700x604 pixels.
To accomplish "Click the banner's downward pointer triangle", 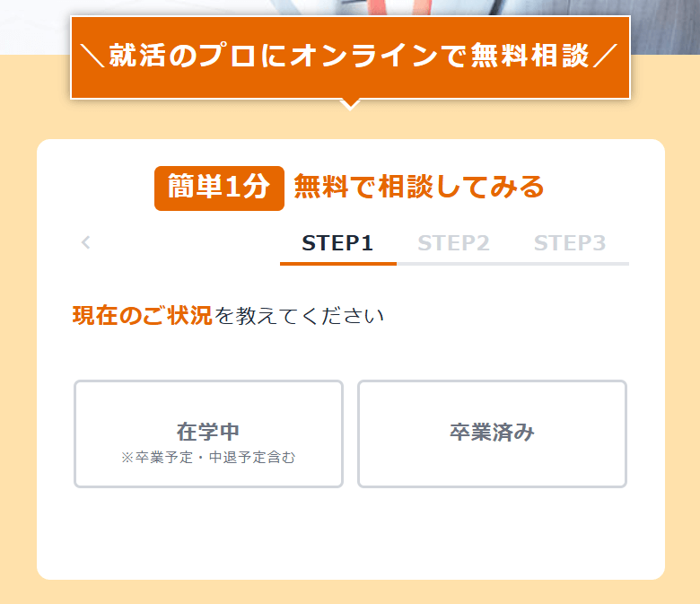I will tap(351, 104).
